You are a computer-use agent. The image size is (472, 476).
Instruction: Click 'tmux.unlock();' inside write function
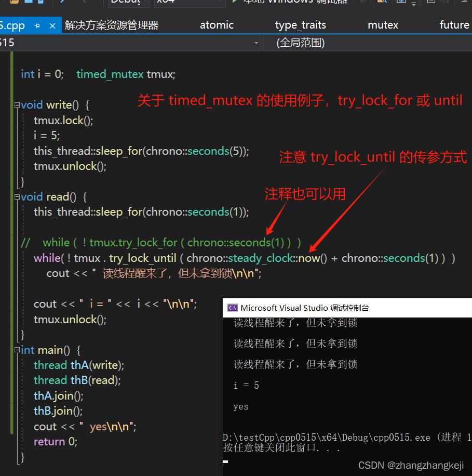(70, 166)
